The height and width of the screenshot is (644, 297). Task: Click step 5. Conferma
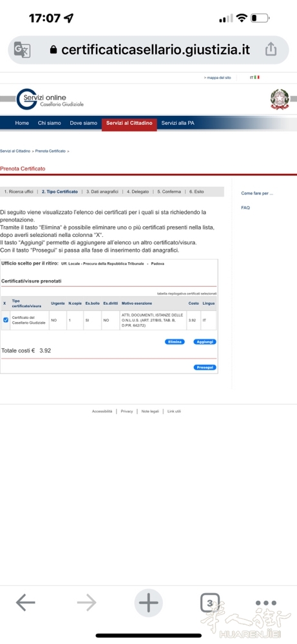(x=169, y=192)
